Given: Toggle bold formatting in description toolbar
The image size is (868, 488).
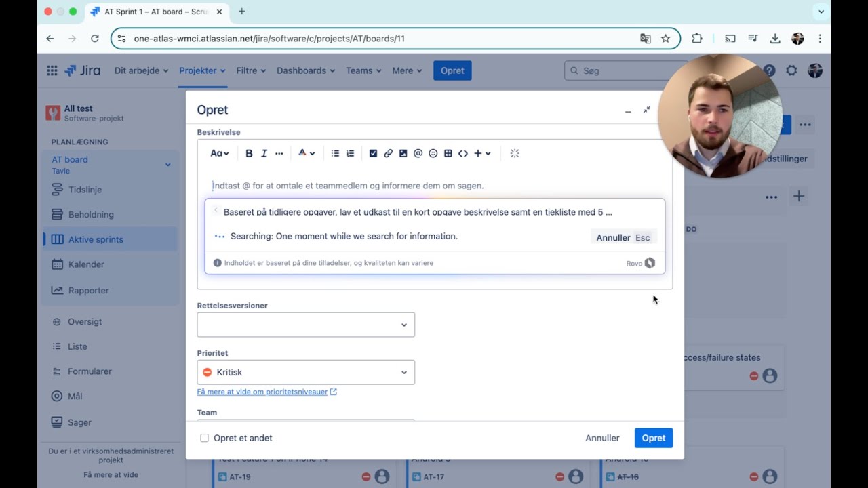Looking at the screenshot, I should pos(249,153).
